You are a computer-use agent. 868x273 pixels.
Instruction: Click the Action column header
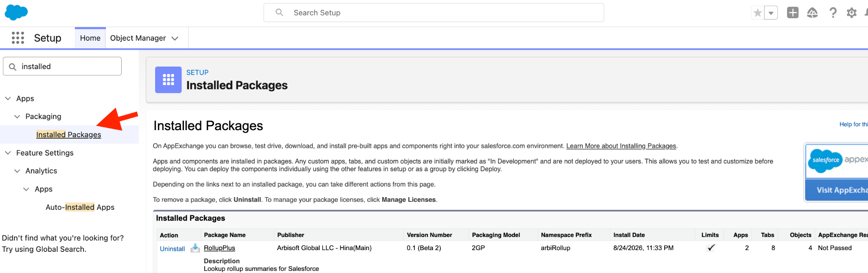click(169, 235)
